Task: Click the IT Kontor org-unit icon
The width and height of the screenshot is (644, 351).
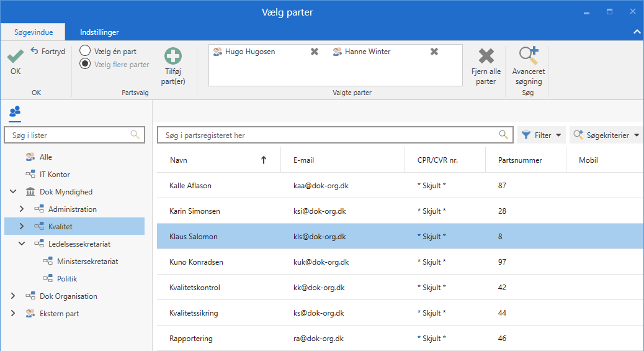Action: click(30, 174)
